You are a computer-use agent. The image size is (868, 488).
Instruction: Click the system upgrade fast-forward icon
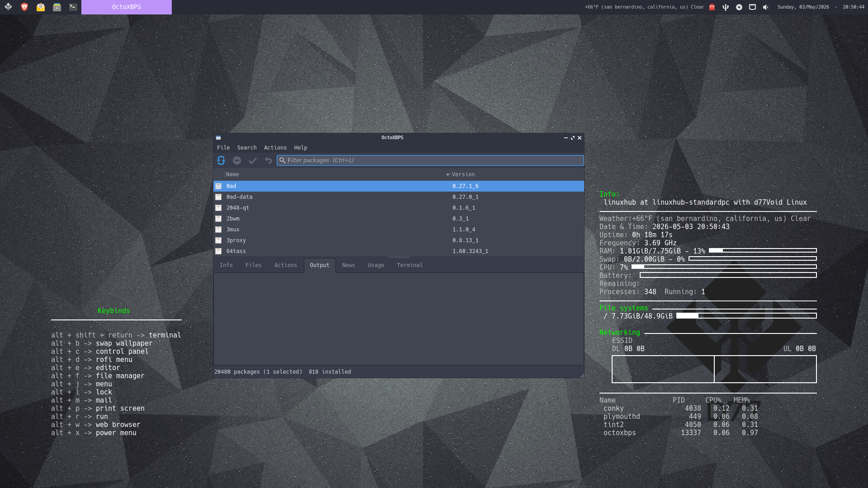[x=237, y=160]
